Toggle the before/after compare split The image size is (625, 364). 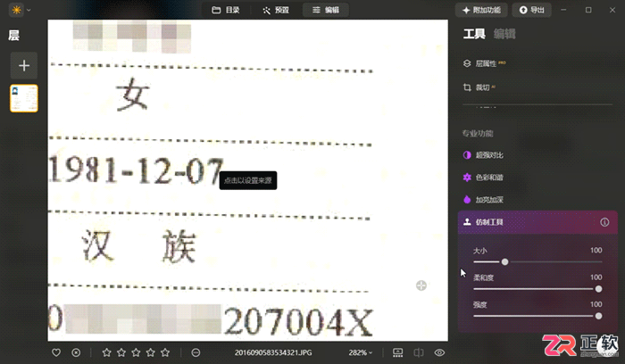pyautogui.click(x=419, y=352)
